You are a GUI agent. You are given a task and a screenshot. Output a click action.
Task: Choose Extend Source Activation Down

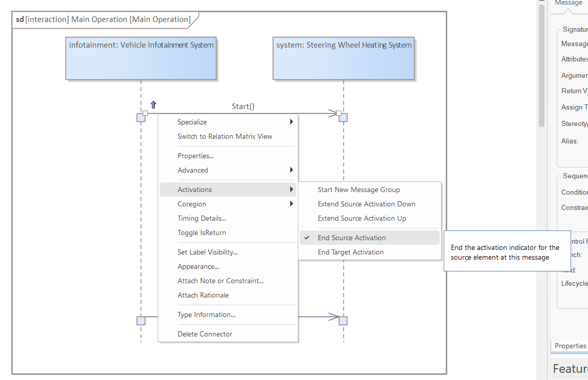pyautogui.click(x=366, y=204)
